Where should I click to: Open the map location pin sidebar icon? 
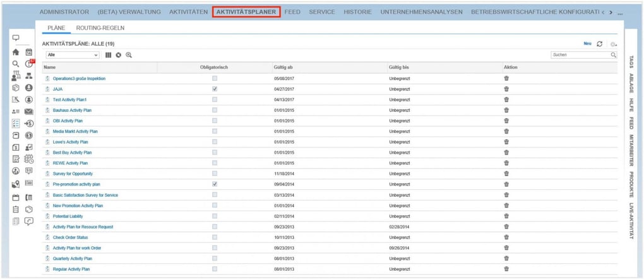[16, 184]
